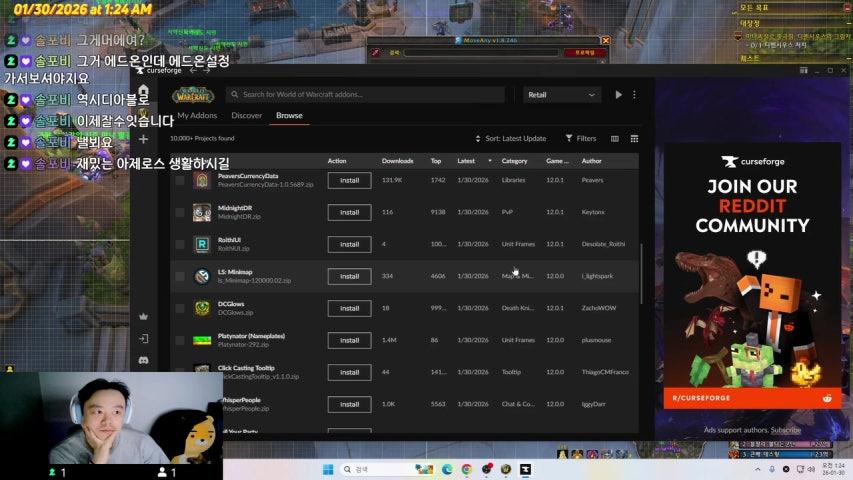Select the DCGlows row checkbox

[x=180, y=308]
